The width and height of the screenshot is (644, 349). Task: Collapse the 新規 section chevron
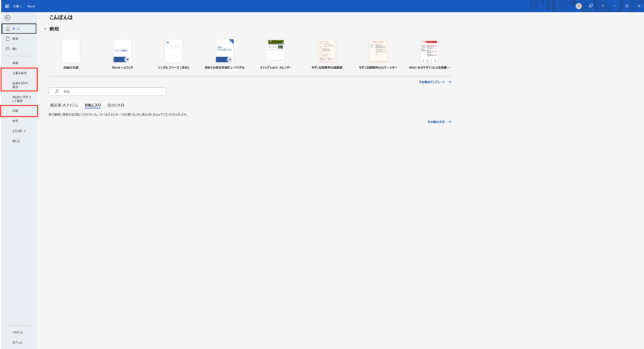[45, 29]
